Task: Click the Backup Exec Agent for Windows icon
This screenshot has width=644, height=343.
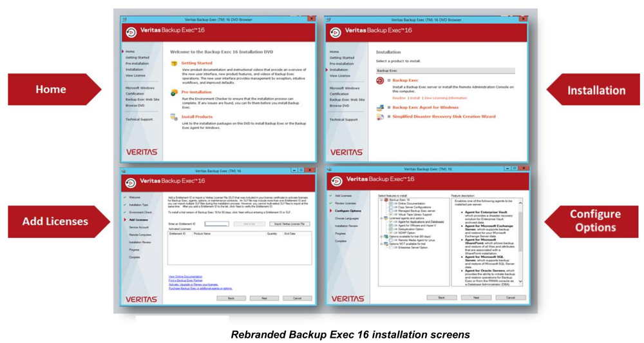Action: coord(380,108)
